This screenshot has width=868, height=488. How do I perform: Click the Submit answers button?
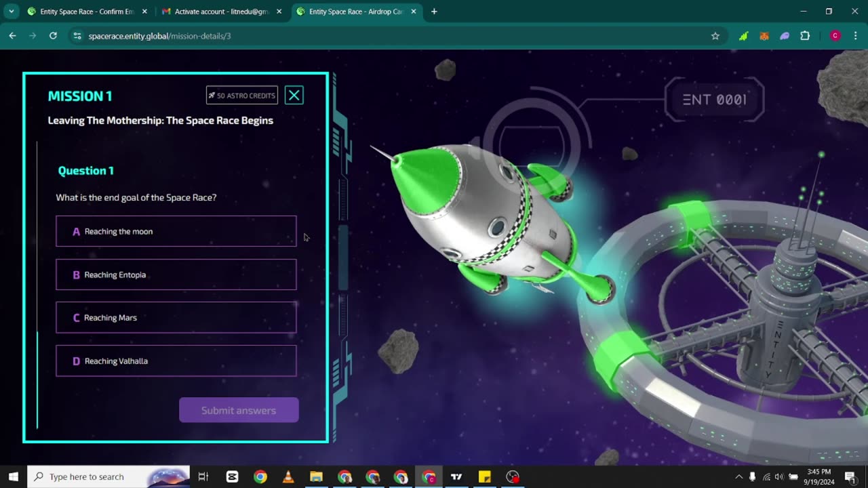(x=239, y=410)
